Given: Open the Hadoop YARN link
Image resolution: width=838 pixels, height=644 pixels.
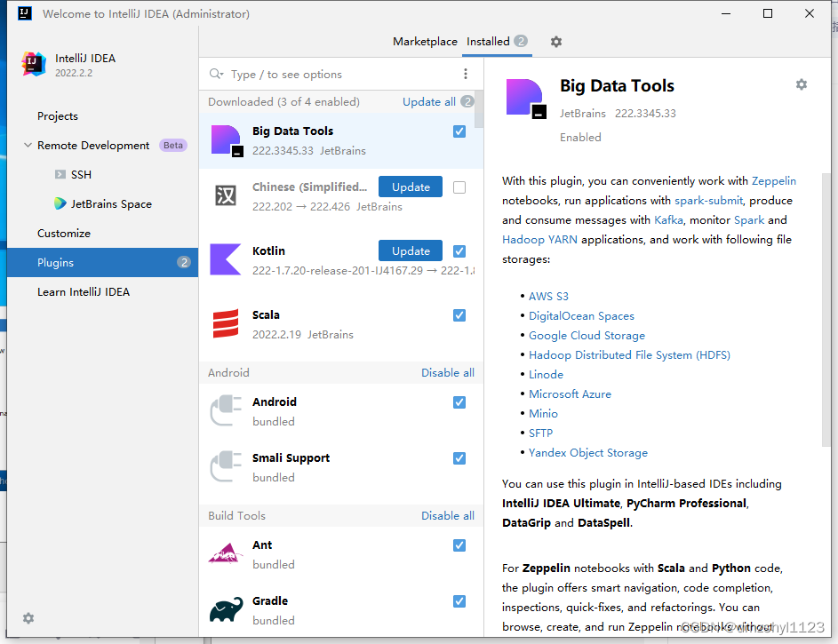Looking at the screenshot, I should (539, 240).
